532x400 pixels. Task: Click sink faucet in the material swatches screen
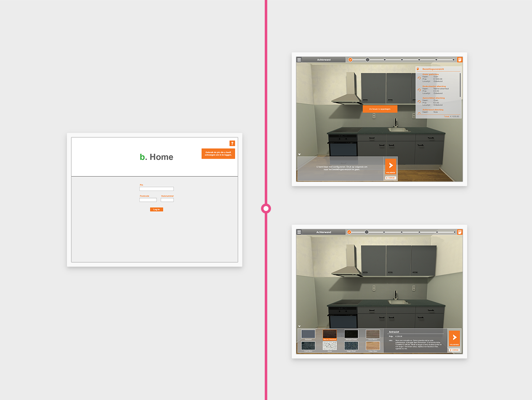(x=395, y=295)
